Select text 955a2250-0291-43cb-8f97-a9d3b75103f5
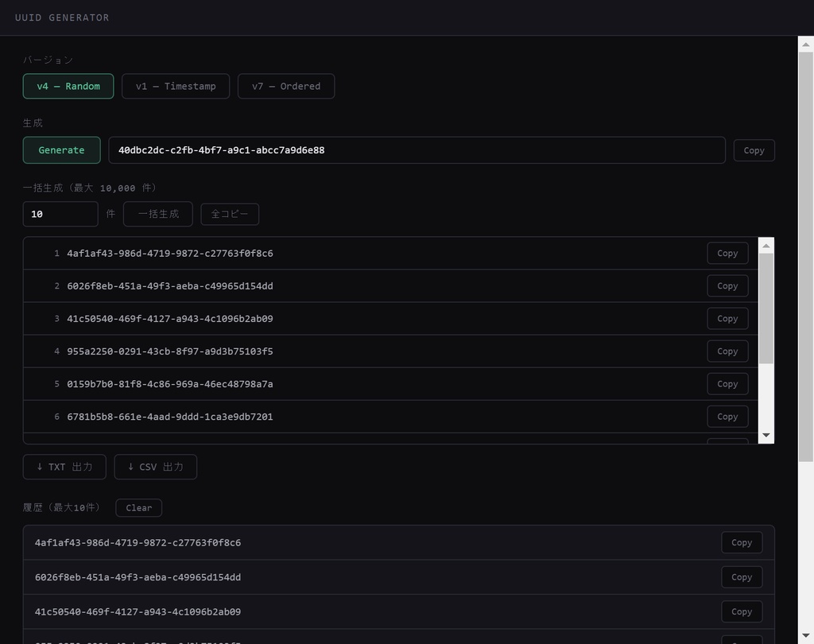The image size is (814, 644). pos(170,351)
